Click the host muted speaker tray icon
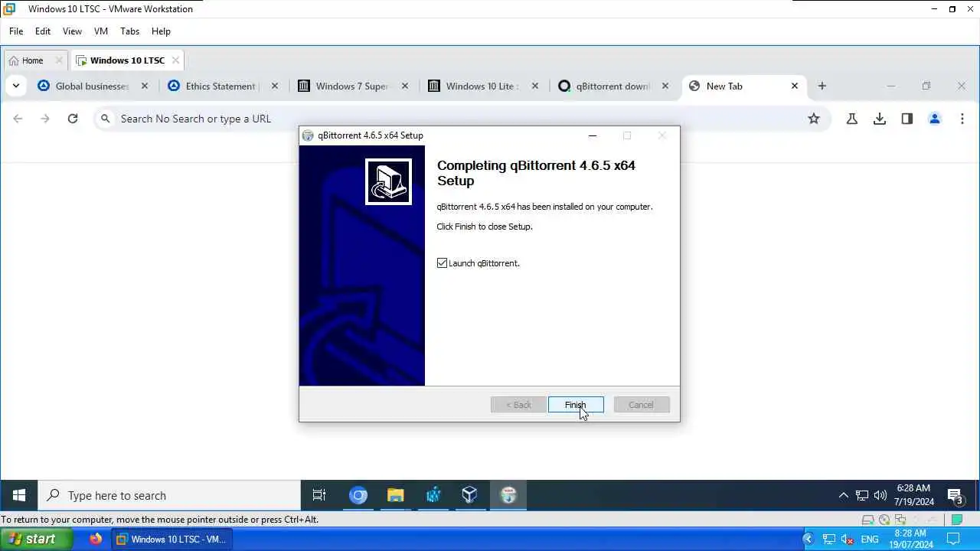 click(848, 540)
